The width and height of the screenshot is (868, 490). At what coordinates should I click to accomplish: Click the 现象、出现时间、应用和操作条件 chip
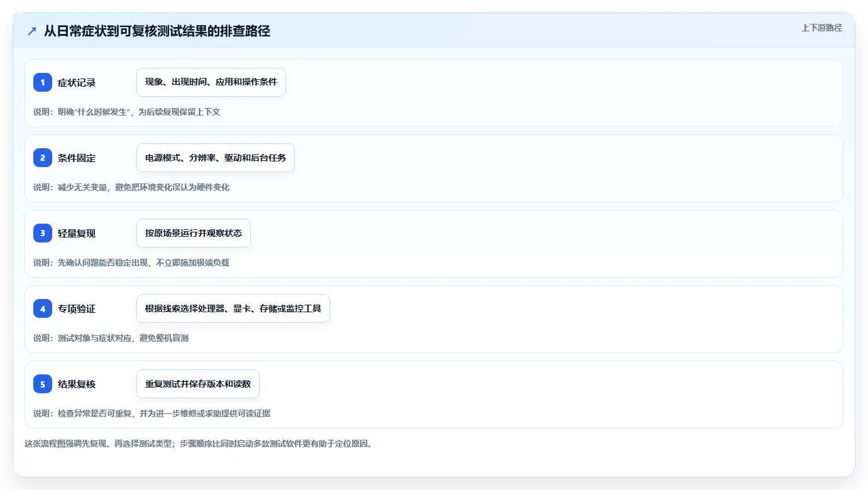tap(211, 82)
